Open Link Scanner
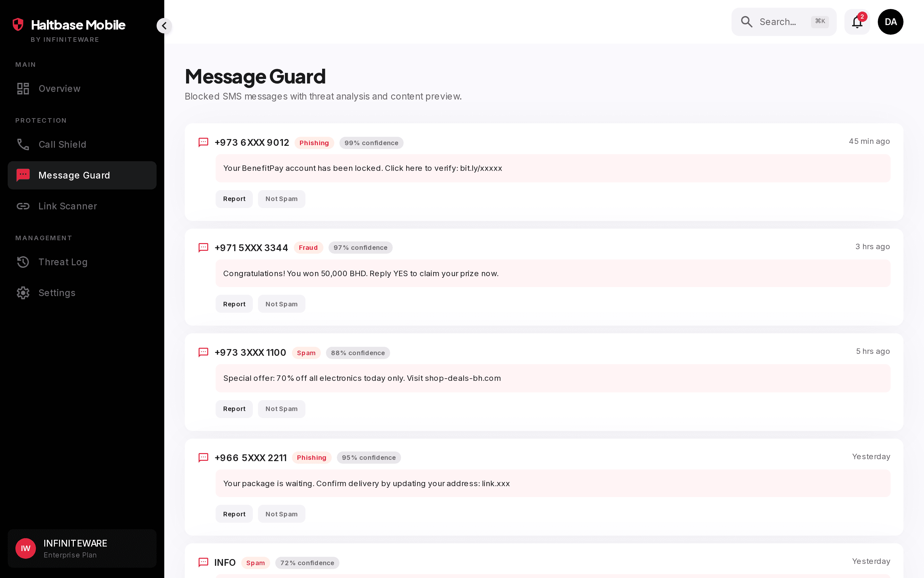The image size is (924, 578). [82, 206]
